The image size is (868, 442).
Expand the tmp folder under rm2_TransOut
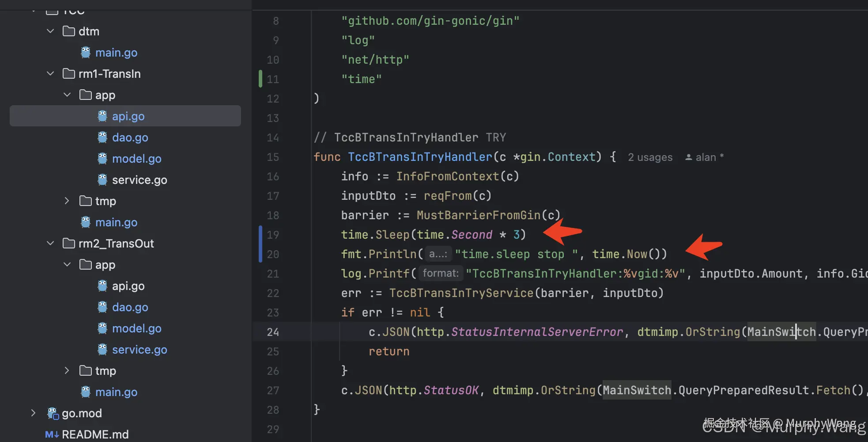pyautogui.click(x=67, y=371)
